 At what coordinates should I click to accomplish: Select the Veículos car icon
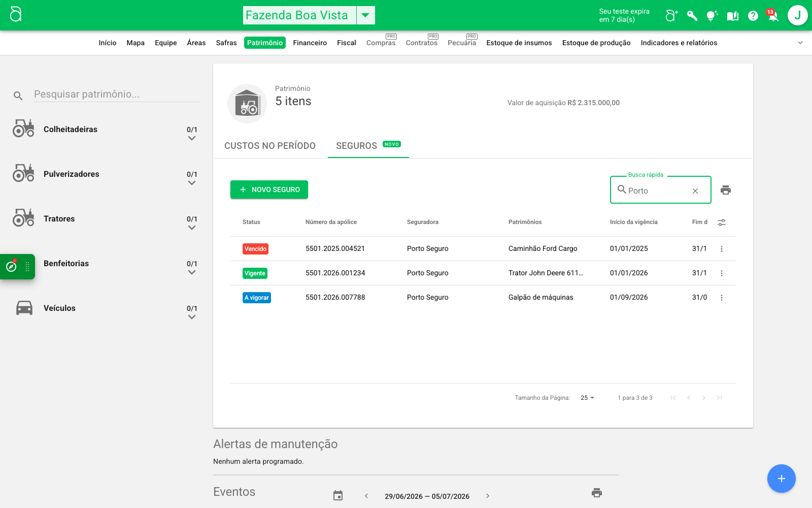point(24,308)
